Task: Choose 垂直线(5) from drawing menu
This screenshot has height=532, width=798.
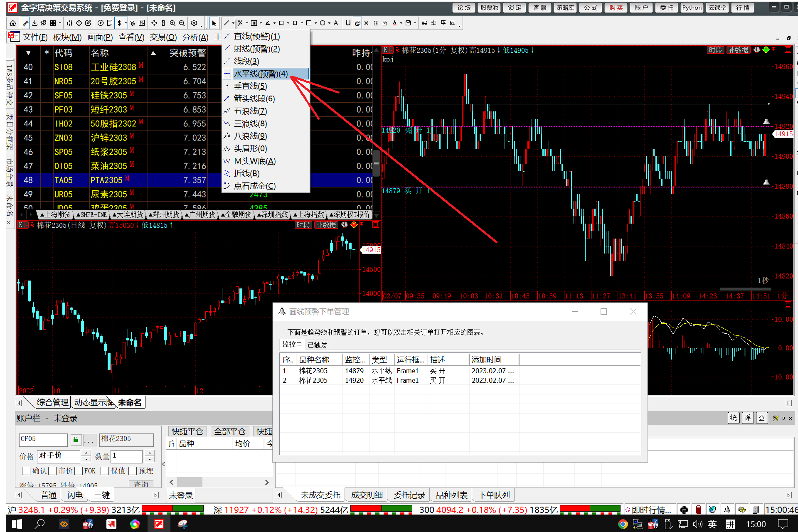Action: pos(250,86)
